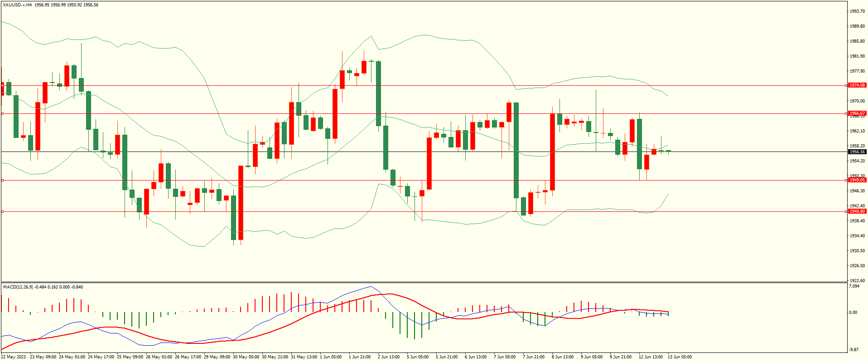
Task: Click the black 1956.56 current price tag
Action: tap(857, 152)
